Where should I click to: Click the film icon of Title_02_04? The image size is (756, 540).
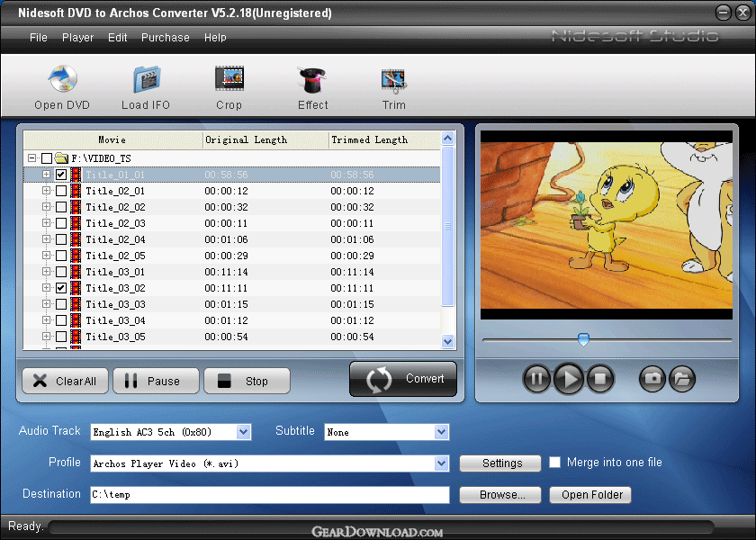click(x=76, y=239)
